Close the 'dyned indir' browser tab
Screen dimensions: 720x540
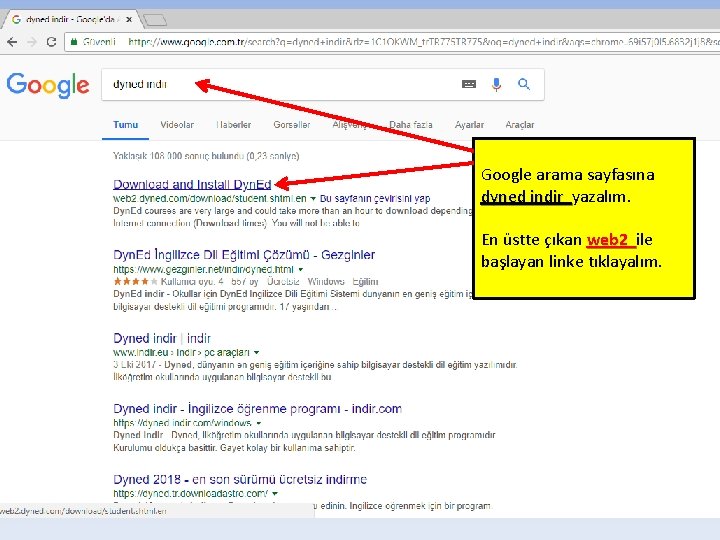[129, 19]
